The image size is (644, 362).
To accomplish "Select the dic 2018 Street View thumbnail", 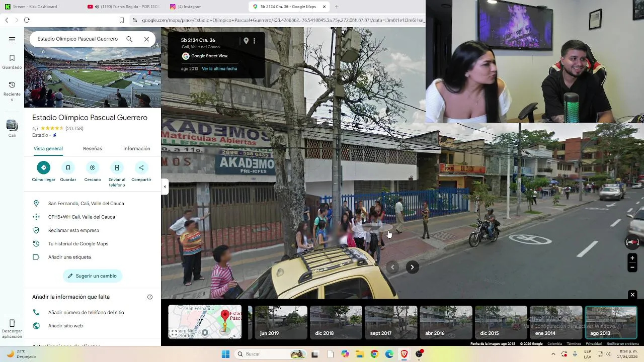I will point(336,322).
